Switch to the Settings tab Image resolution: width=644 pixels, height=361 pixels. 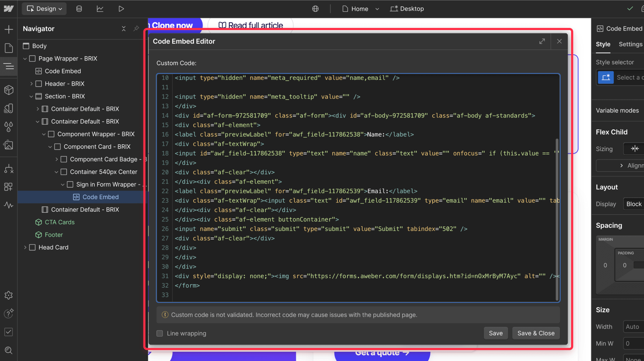click(x=630, y=44)
